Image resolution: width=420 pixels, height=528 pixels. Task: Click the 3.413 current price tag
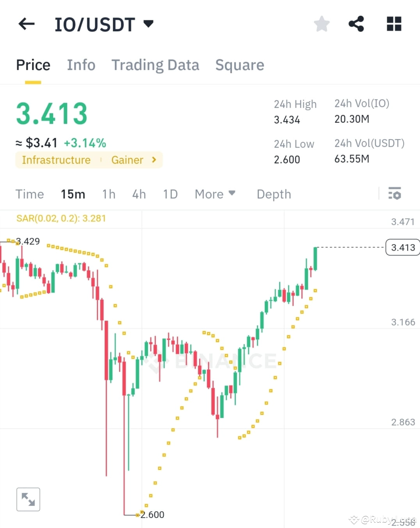[x=402, y=247]
